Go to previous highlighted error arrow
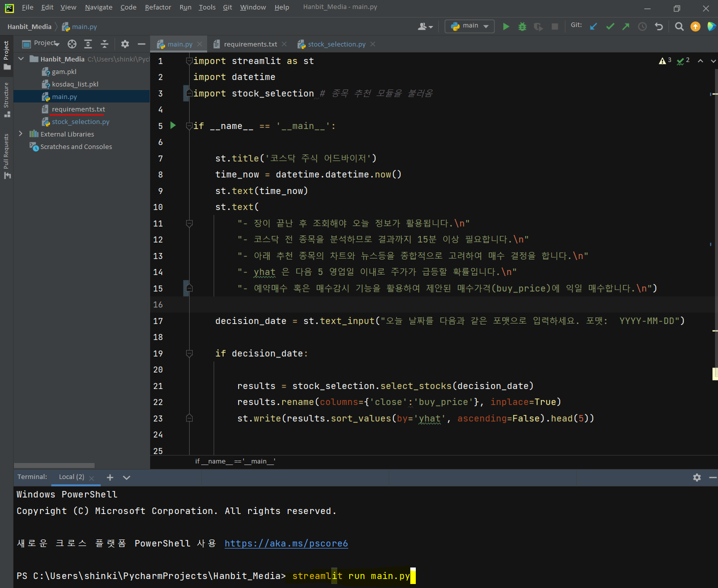The width and height of the screenshot is (718, 588). pos(700,60)
